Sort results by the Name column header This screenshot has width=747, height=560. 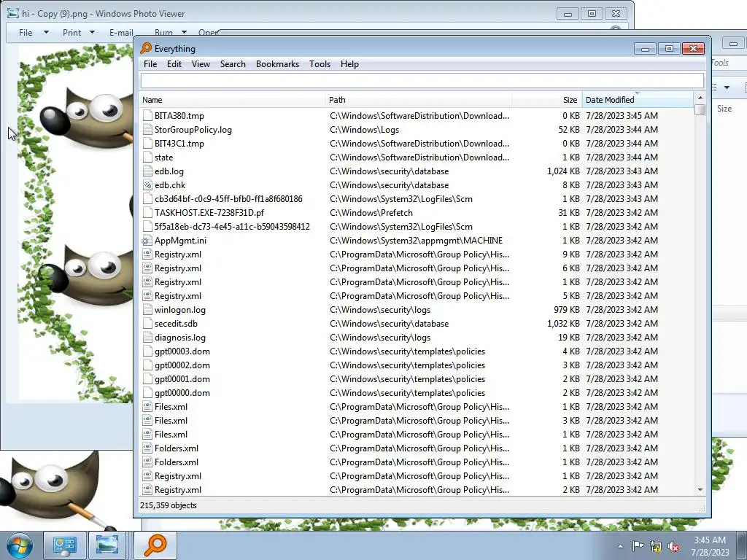tap(233, 100)
